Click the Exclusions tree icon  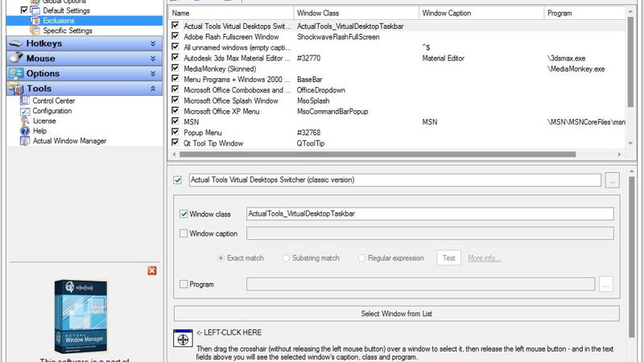point(35,21)
